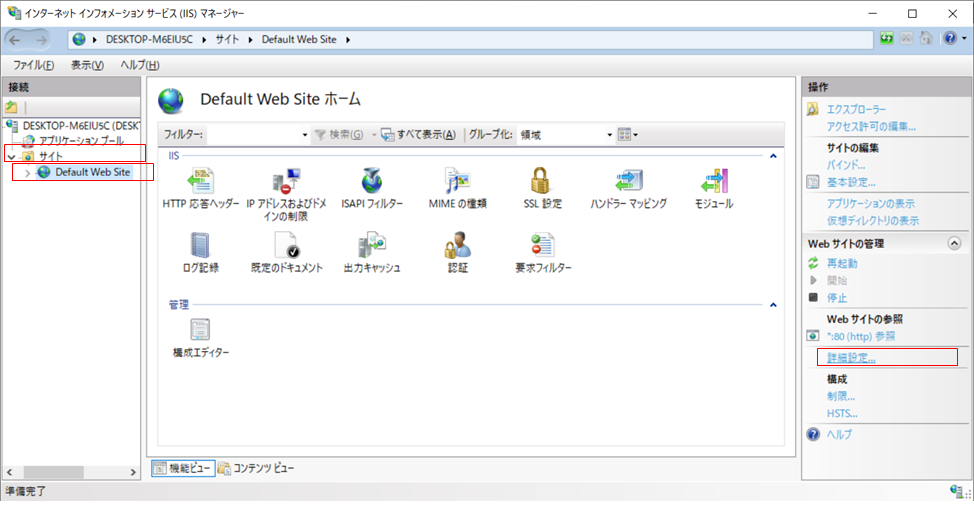974x508 pixels.
Task: Click the connection toolbar icon in 接続 pane
Action: tap(11, 107)
